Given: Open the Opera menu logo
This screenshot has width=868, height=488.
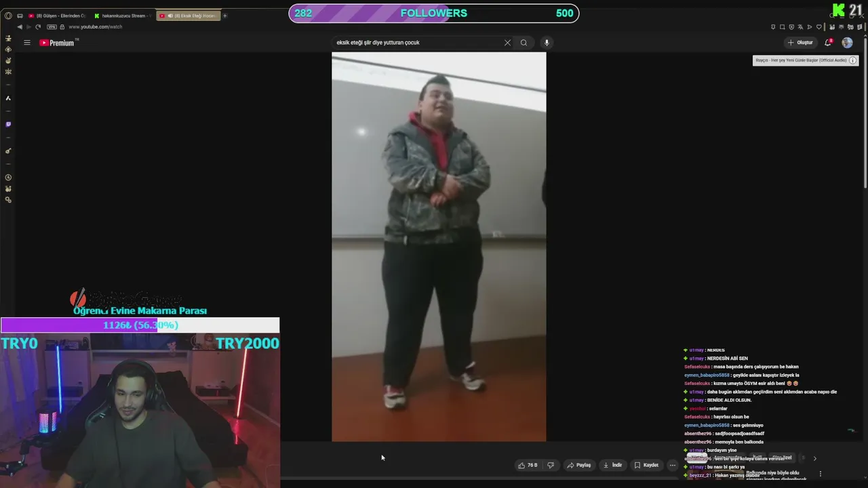Looking at the screenshot, I should (8, 16).
